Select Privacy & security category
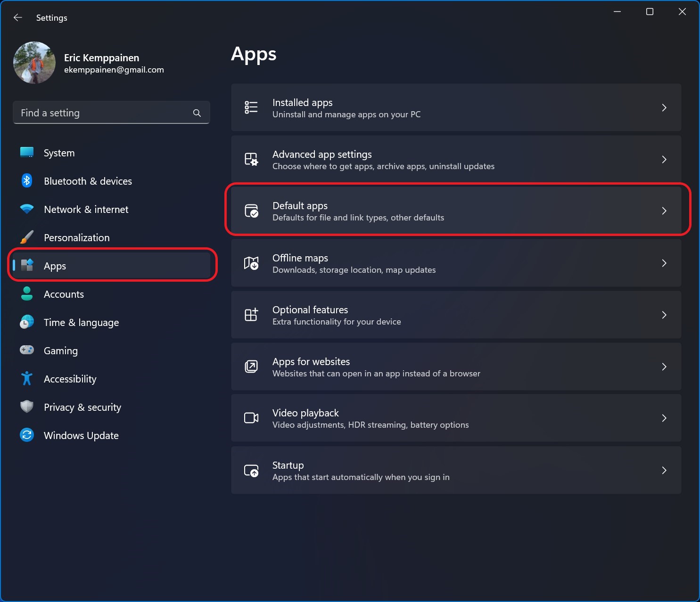The width and height of the screenshot is (700, 602). (111, 407)
